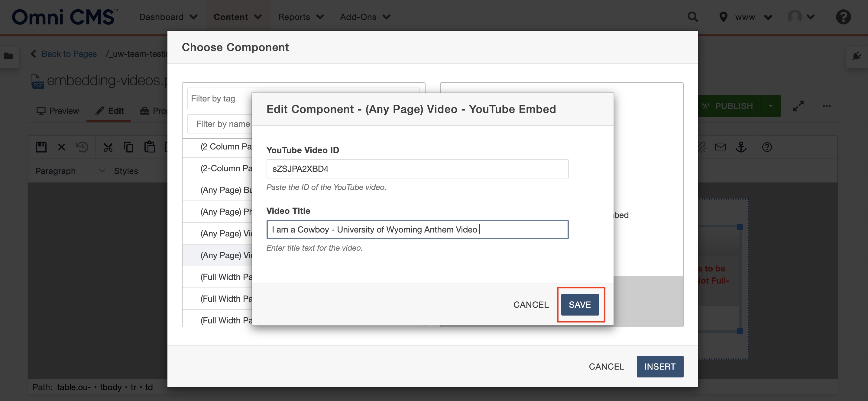Paste content with the clipboard icon
868x401 pixels.
tap(149, 147)
